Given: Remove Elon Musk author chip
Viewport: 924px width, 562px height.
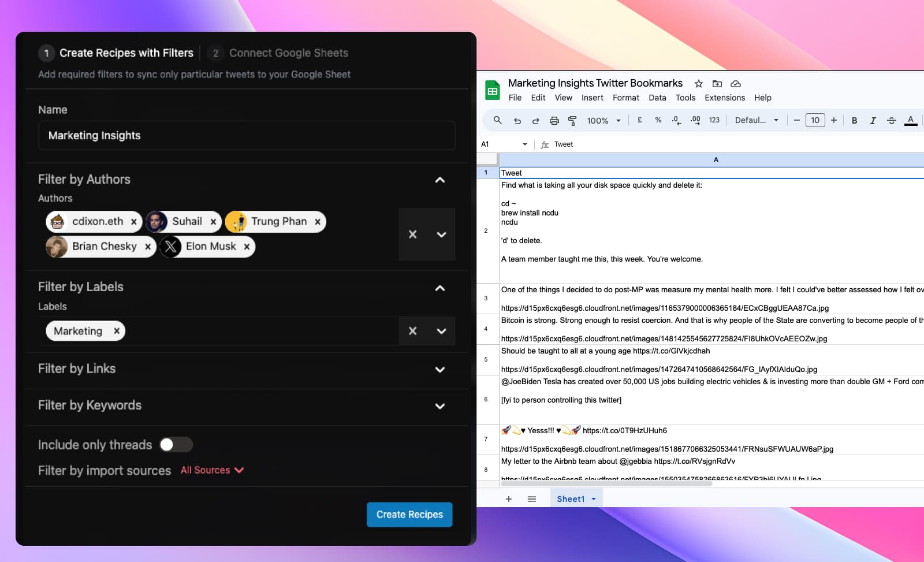Looking at the screenshot, I should pos(247,247).
